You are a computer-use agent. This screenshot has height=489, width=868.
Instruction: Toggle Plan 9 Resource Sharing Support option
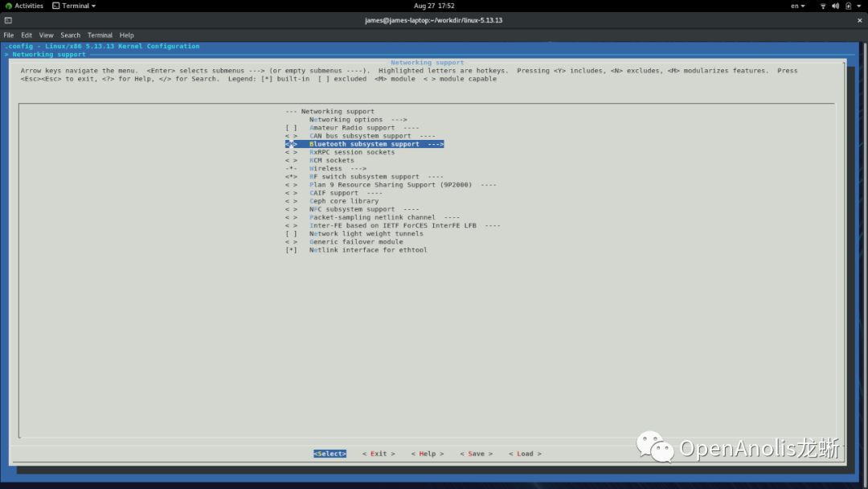[x=291, y=185]
